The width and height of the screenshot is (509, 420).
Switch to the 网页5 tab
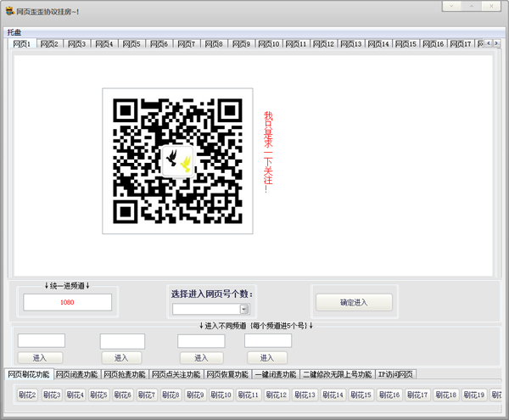click(131, 44)
